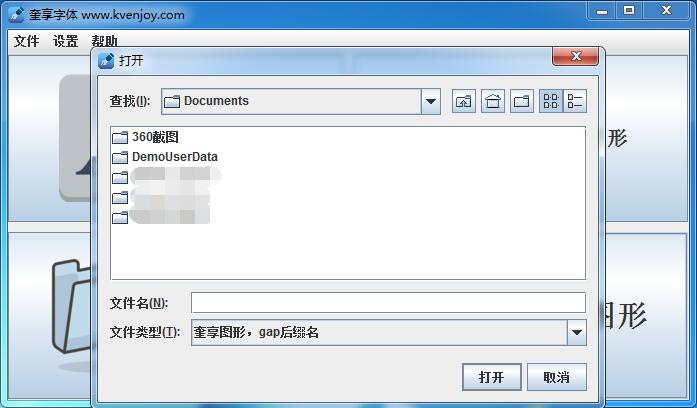The height and width of the screenshot is (408, 697).
Task: Select the last blurred folder icon
Action: [120, 217]
